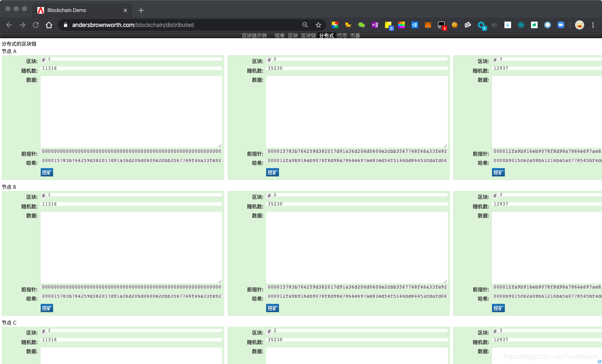Go to the 代币 page
Viewport: 602px width, 364px height.
342,36
